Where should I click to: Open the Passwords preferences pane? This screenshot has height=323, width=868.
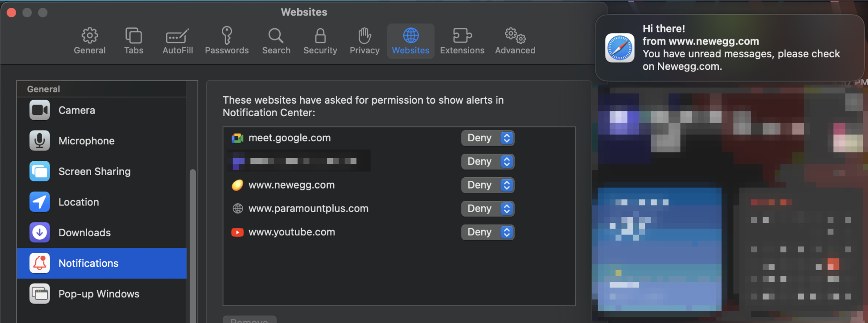(x=227, y=41)
